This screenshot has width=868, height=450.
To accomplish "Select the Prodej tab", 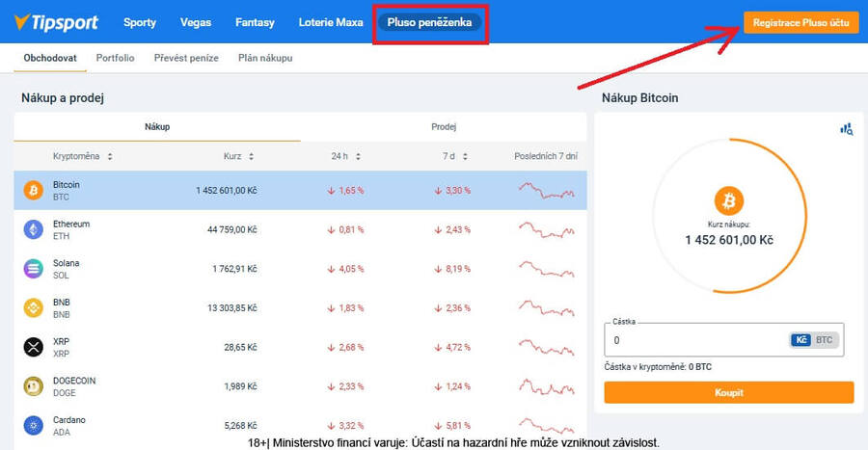I will pos(444,126).
